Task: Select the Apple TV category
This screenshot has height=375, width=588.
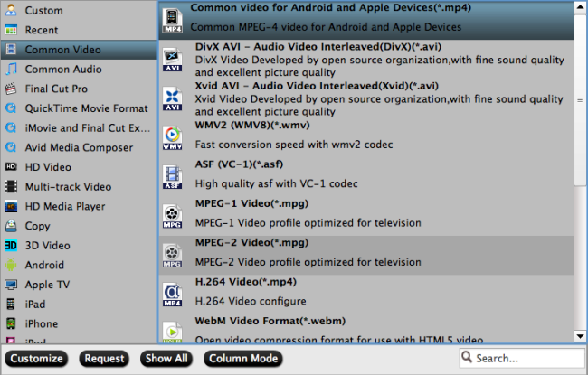Action: click(x=79, y=285)
